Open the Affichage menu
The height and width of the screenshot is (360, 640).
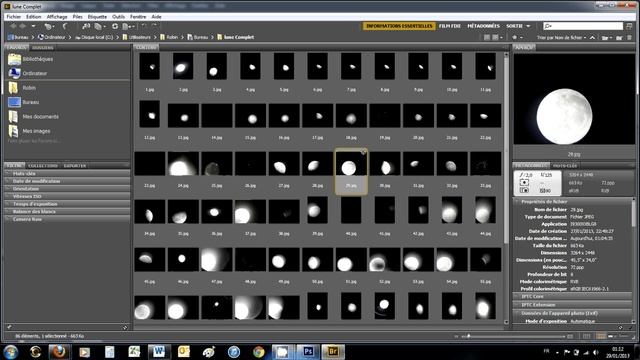click(x=57, y=17)
